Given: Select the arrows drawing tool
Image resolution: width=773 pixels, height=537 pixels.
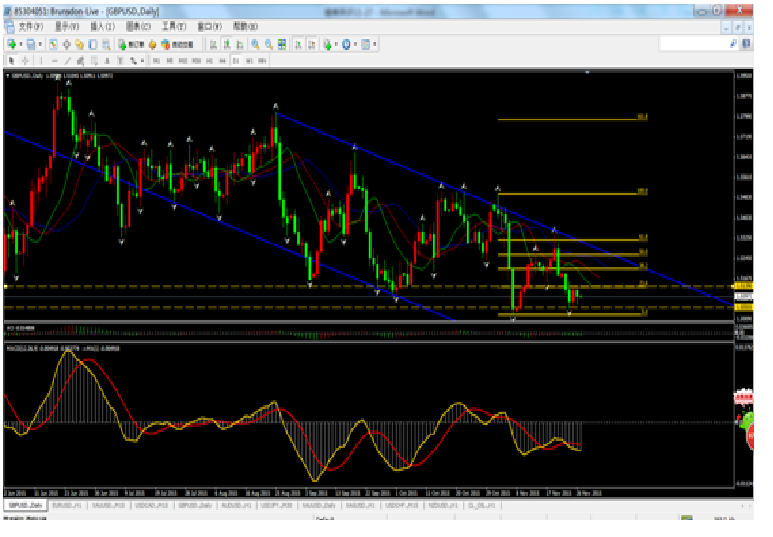Looking at the screenshot, I should 133,61.
